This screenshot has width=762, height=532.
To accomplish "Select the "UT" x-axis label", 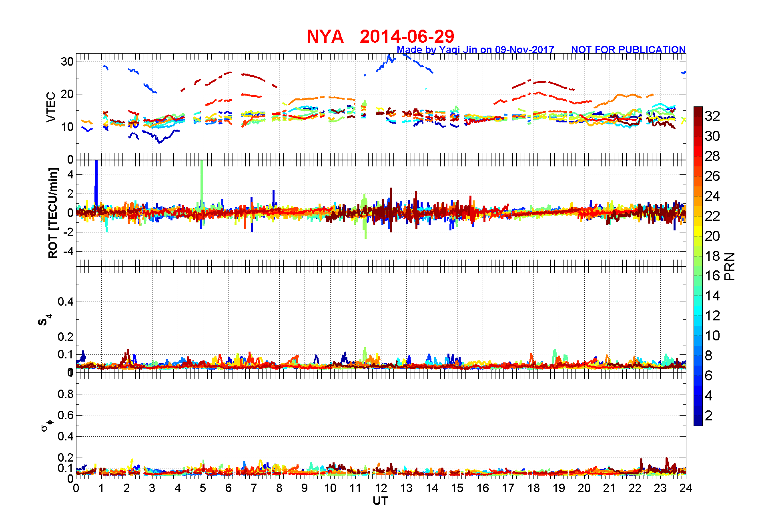I will (x=380, y=501).
